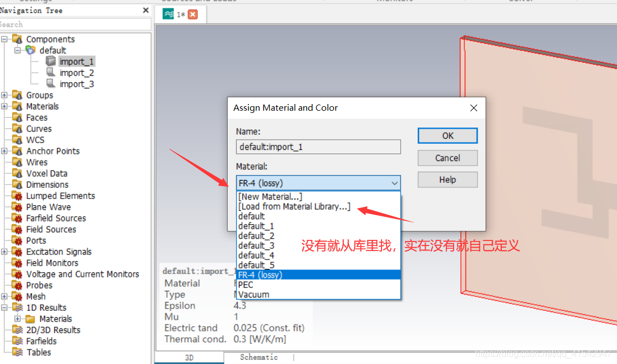Click Thermal cond. value 0.3 [W/K/m]
Viewport: 617px width, 364px height.
(x=260, y=339)
